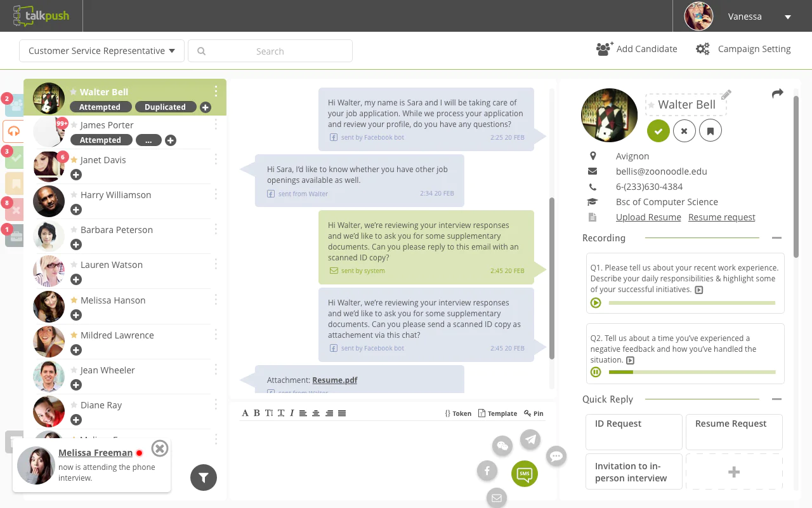
Task: Collapse the Recording section
Action: pos(776,238)
